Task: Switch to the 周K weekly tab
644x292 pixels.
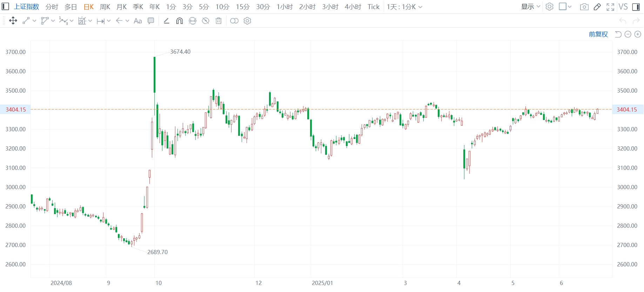Action: [x=105, y=7]
